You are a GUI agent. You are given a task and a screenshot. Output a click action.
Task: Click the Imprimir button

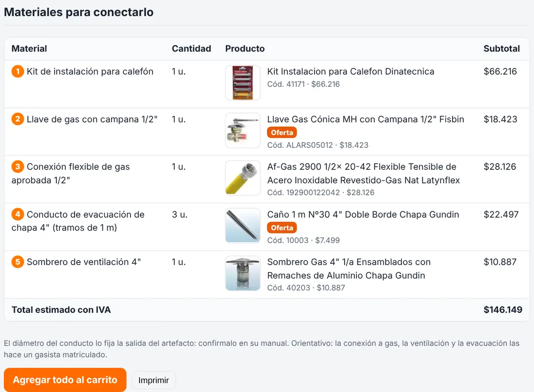pyautogui.click(x=153, y=380)
